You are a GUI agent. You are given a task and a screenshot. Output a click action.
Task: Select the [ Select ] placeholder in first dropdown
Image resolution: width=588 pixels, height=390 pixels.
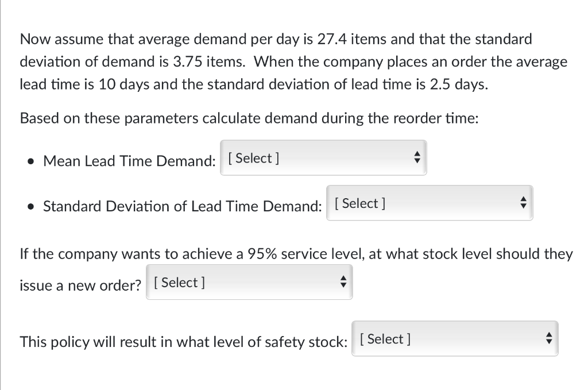(x=253, y=159)
